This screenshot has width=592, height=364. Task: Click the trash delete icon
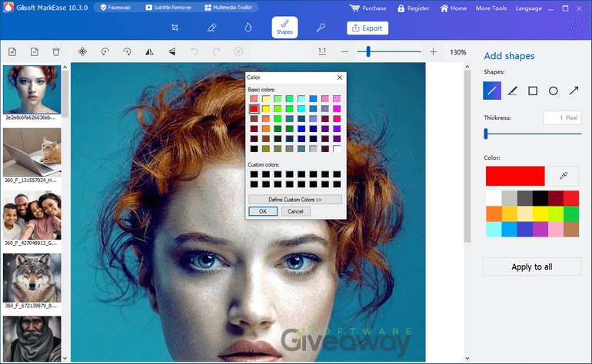56,51
